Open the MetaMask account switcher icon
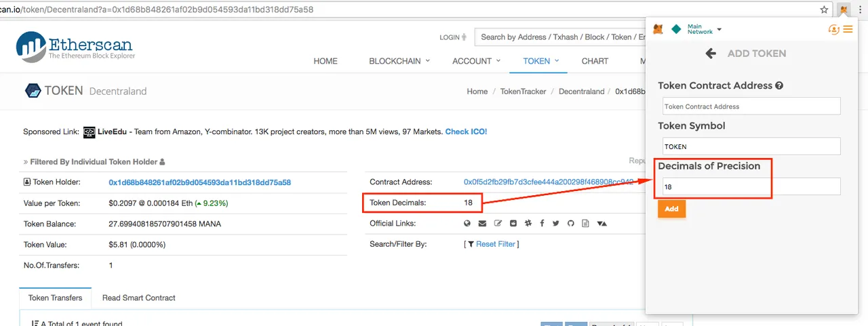This screenshot has width=868, height=326. click(x=834, y=29)
